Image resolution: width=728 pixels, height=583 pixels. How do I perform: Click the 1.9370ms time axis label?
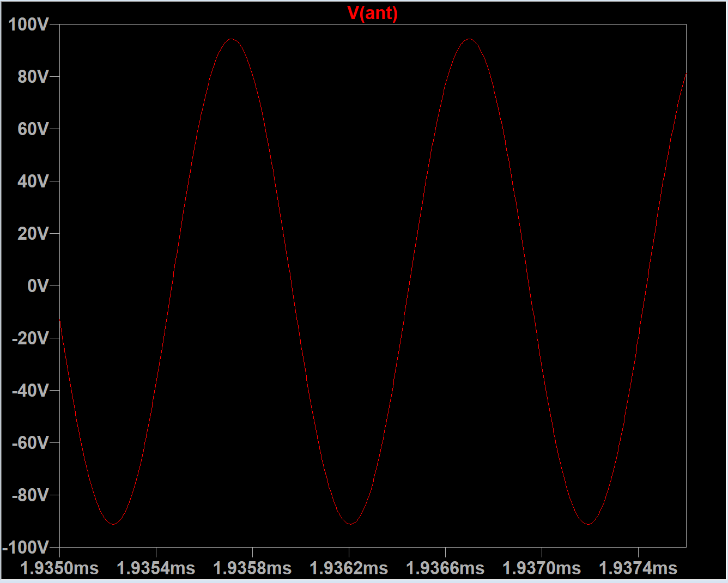[542, 568]
